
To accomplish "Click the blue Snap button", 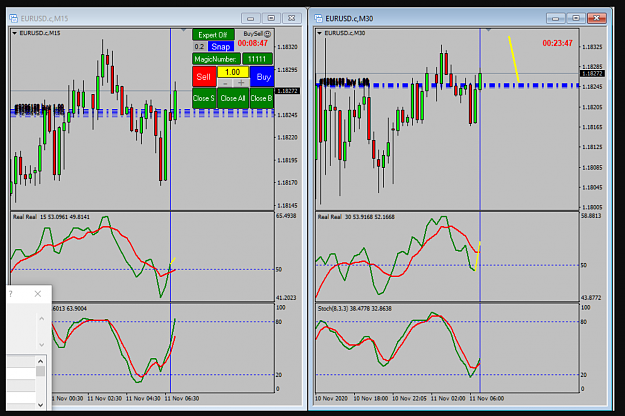I will tap(220, 47).
